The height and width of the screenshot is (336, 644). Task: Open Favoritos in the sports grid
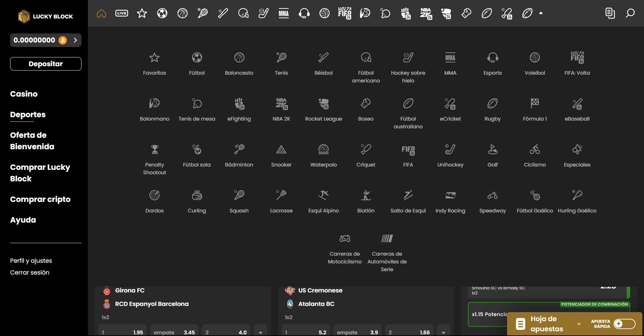tap(154, 64)
